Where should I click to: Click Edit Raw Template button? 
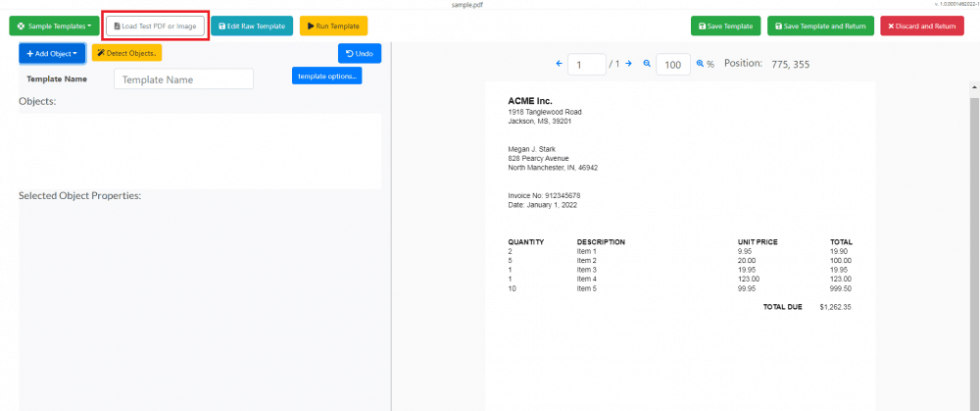(252, 26)
